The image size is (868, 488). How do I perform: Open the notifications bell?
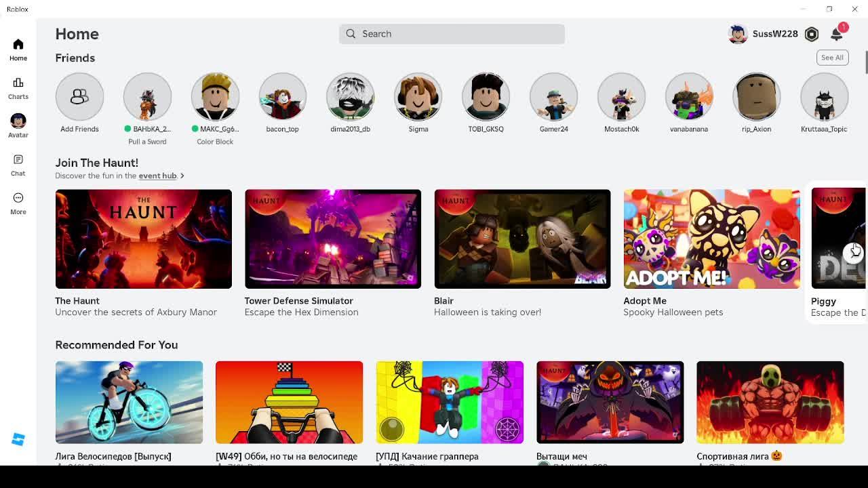click(x=837, y=34)
